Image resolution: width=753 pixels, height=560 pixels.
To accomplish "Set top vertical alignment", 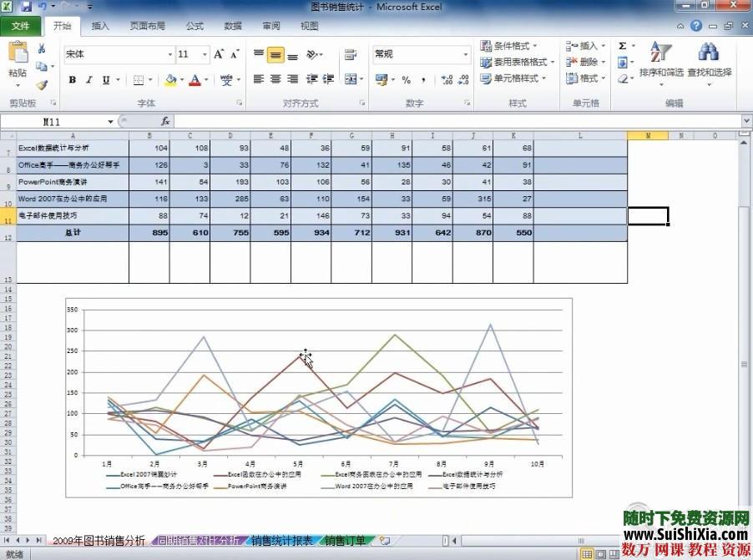I will tap(259, 54).
